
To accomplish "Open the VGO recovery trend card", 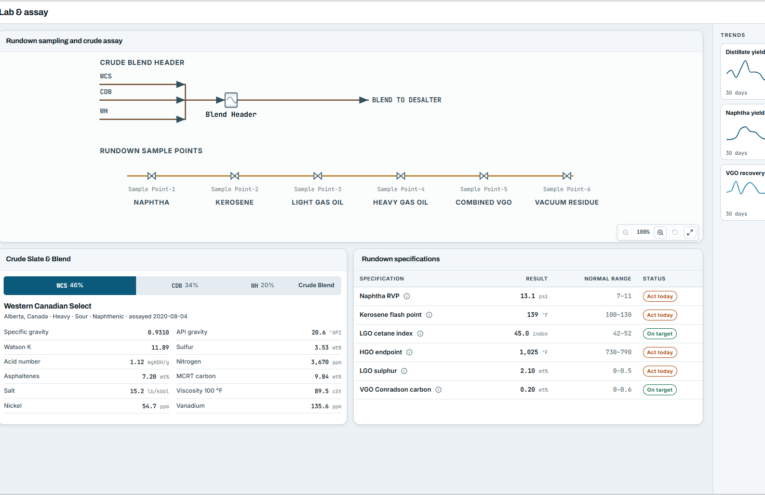I will pyautogui.click(x=743, y=193).
